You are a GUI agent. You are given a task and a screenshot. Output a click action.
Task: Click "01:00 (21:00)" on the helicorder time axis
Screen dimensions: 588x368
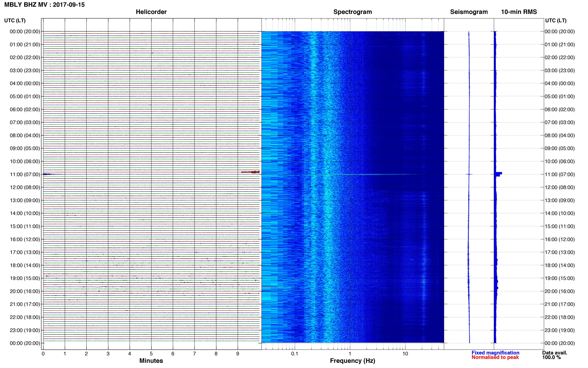coord(25,45)
